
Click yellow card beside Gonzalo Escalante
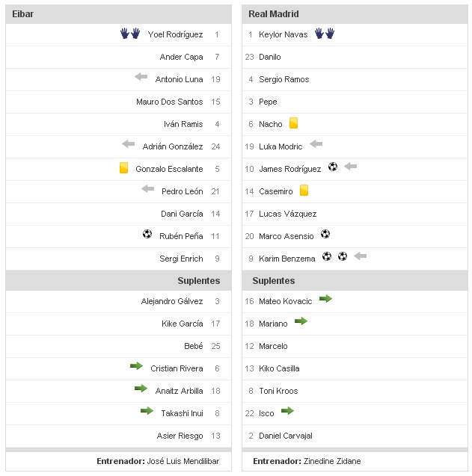[x=124, y=168]
